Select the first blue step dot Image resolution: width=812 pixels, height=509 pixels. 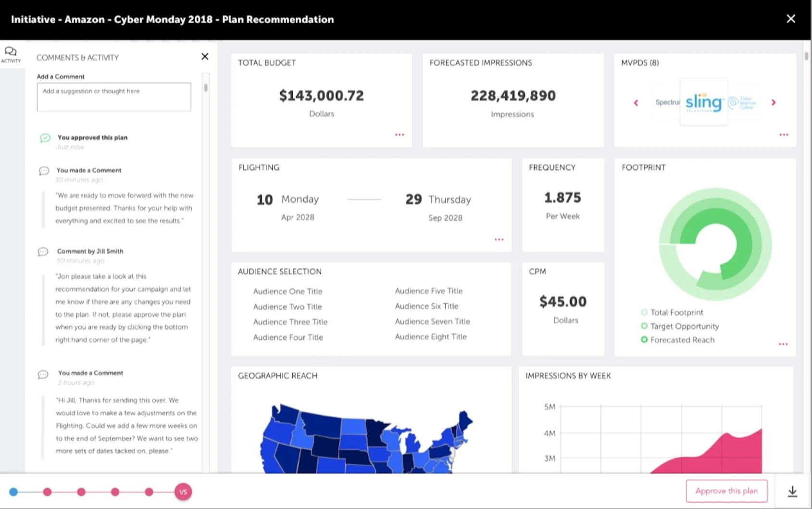tap(13, 492)
